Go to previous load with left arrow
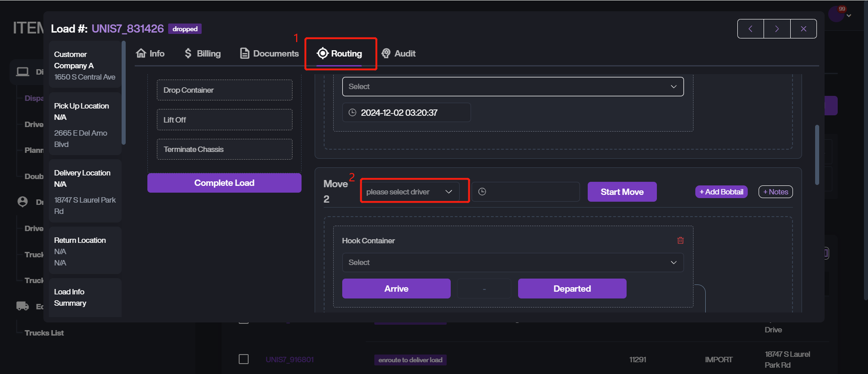Image resolution: width=868 pixels, height=374 pixels. [750, 29]
